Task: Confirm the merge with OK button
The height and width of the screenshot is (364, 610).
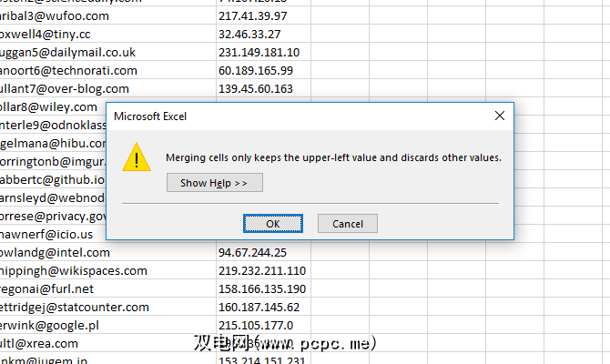Action: point(272,224)
